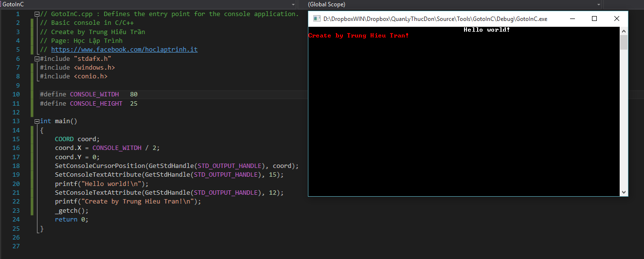644x259 pixels.
Task: Click the '// Page: Học Lập Trình' comment
Action: coord(81,41)
